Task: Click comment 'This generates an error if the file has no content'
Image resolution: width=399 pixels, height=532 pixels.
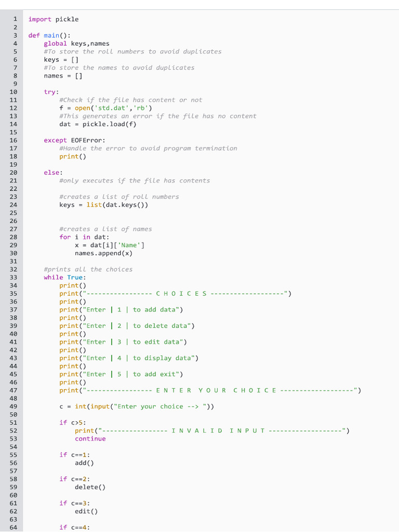Action: pos(158,116)
